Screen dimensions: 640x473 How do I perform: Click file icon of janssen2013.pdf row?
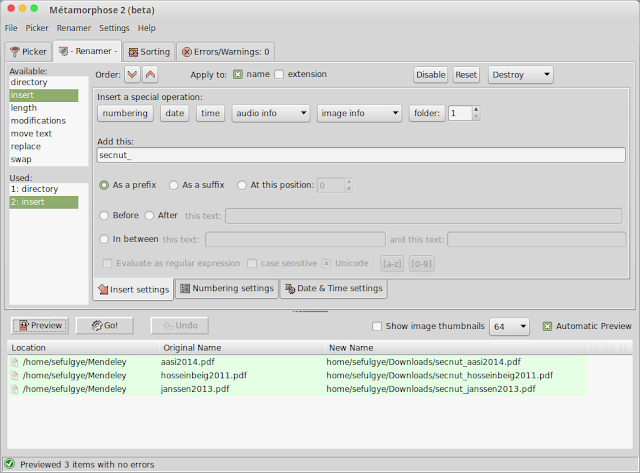coord(15,389)
